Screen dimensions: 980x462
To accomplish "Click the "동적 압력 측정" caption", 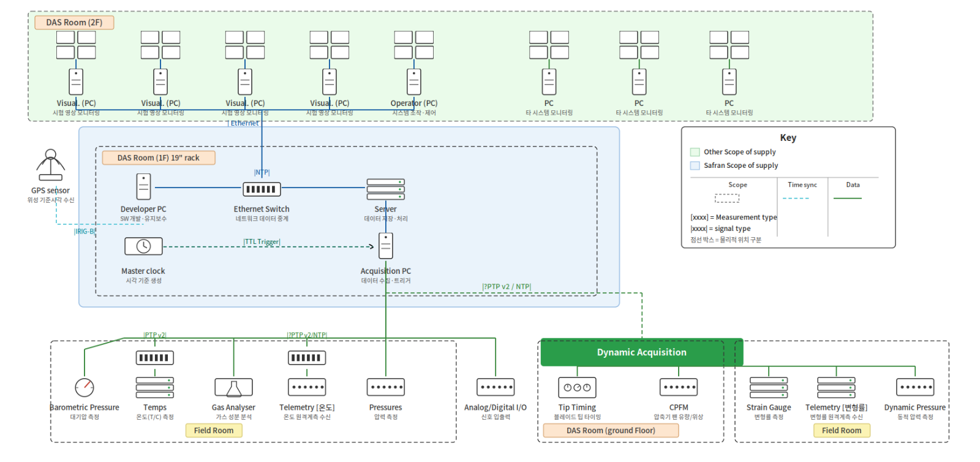I will click(915, 417).
